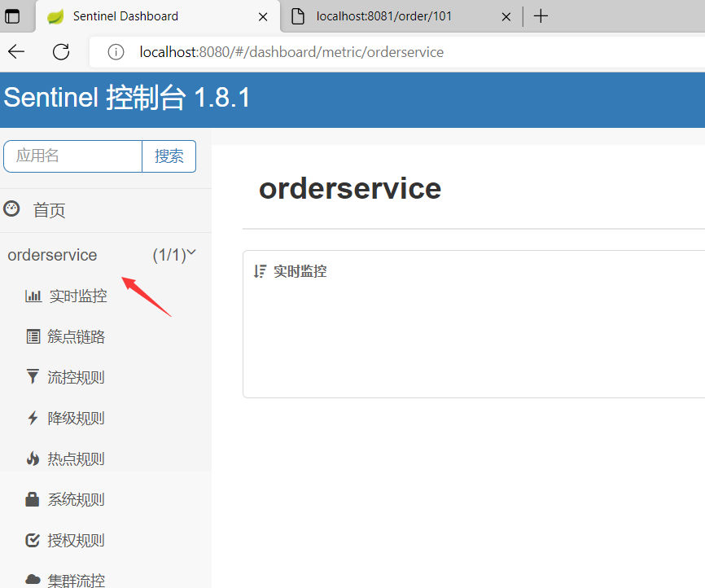This screenshot has width=705, height=588.
Task: Open the 集群流控 menu item
Action: point(76,581)
